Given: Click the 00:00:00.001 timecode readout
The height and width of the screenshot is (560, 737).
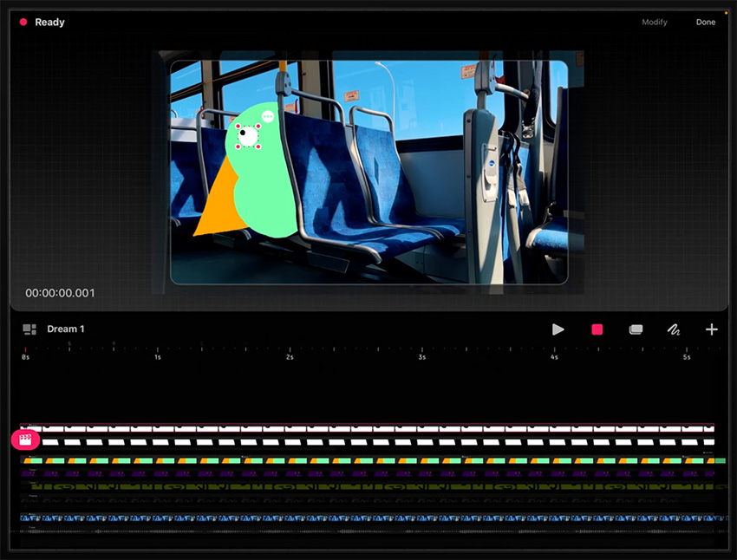Looking at the screenshot, I should pyautogui.click(x=60, y=294).
